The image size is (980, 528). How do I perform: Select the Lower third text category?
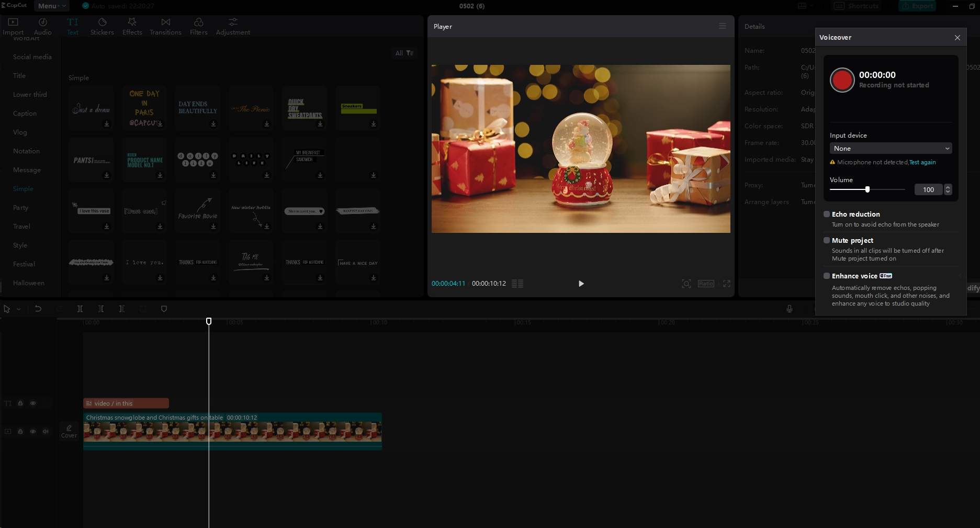[30, 94]
